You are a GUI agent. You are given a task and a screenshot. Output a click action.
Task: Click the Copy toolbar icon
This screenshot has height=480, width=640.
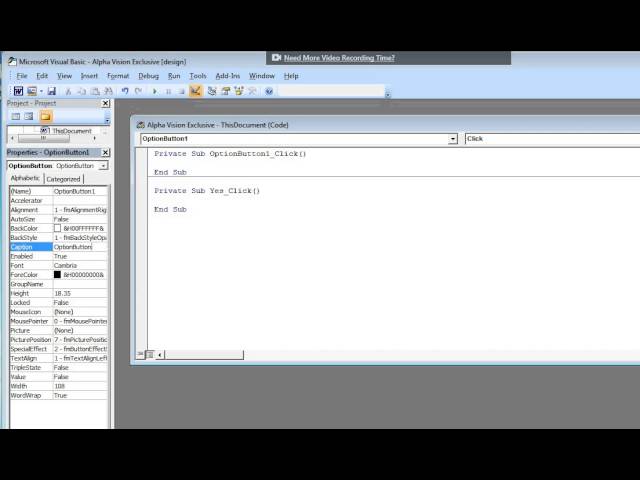(x=82, y=91)
